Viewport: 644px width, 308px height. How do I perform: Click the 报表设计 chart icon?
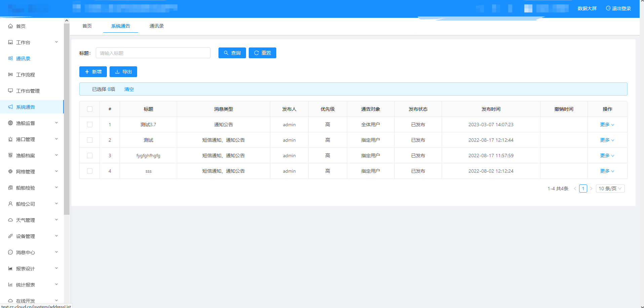pyautogui.click(x=10, y=268)
